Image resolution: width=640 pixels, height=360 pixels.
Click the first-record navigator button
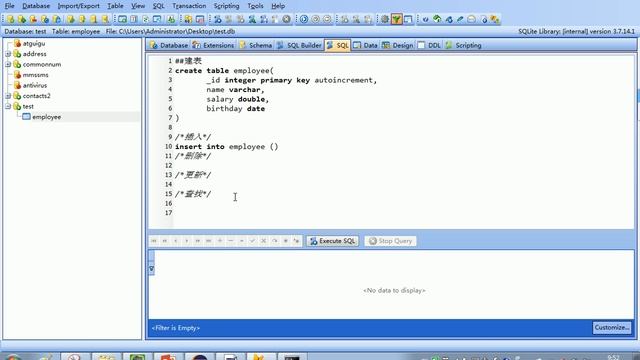154,241
